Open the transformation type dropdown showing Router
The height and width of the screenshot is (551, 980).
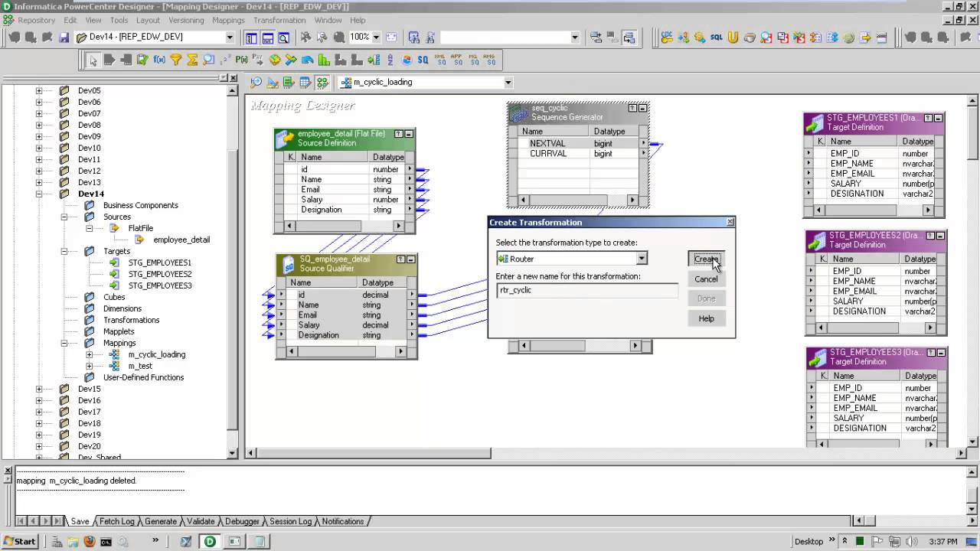point(642,259)
